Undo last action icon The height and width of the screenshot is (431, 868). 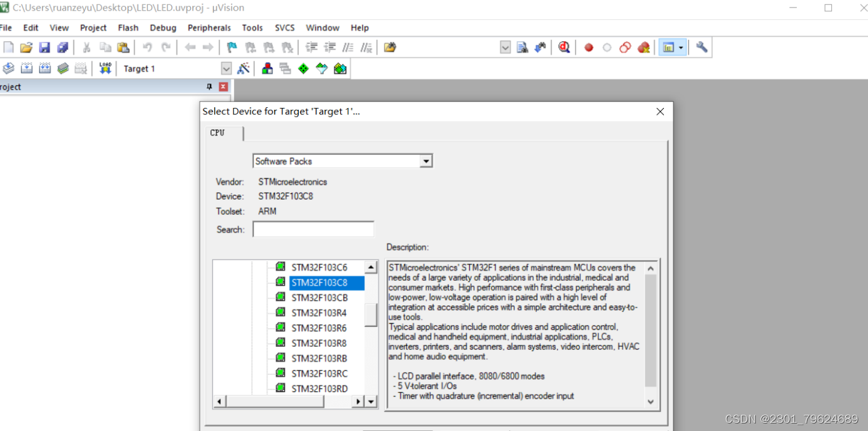click(x=147, y=47)
